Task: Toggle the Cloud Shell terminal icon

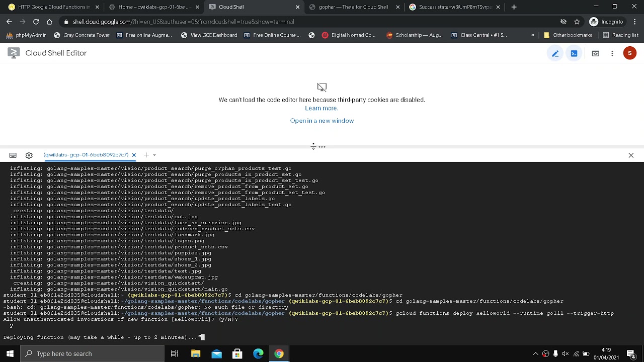Action: click(x=574, y=53)
